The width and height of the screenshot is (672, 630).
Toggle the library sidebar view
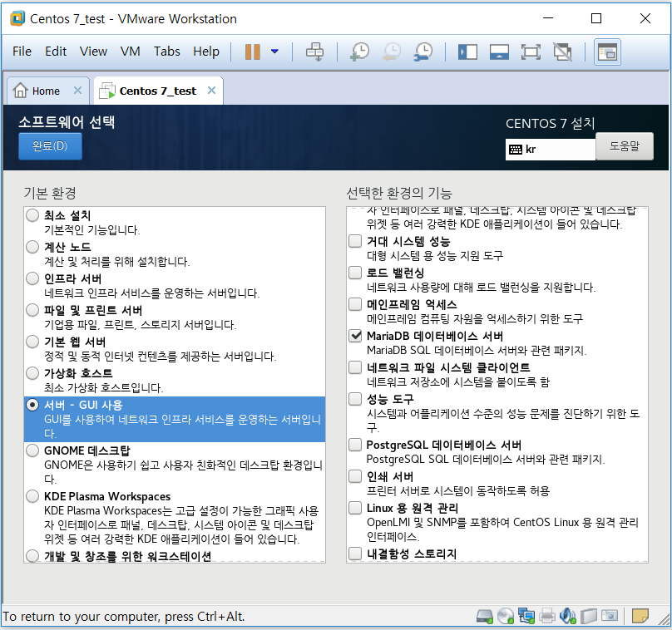[x=467, y=52]
